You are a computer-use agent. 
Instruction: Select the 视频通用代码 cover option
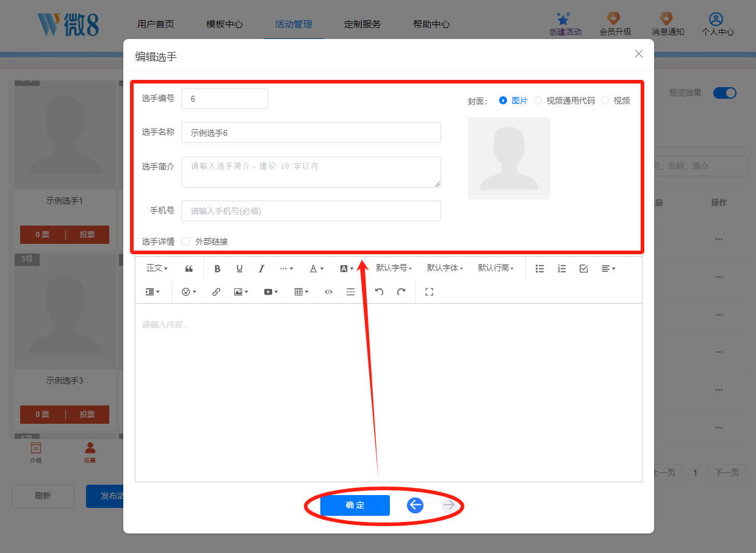(x=564, y=101)
